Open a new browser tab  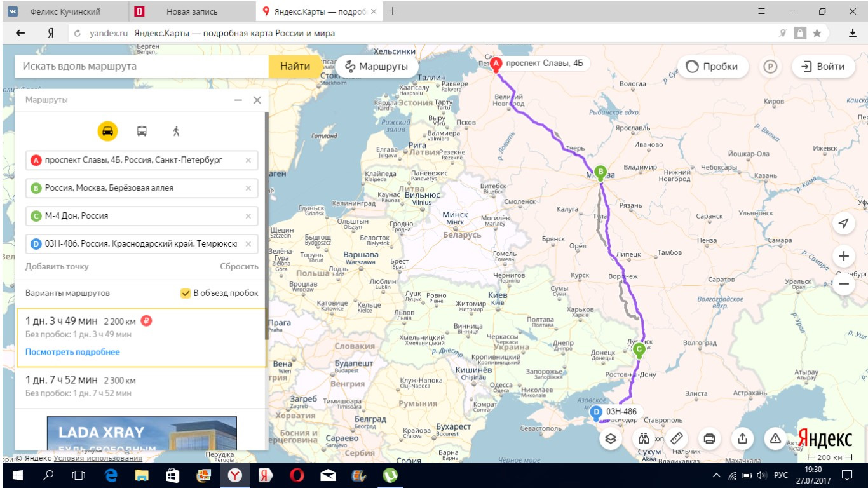coord(393,11)
